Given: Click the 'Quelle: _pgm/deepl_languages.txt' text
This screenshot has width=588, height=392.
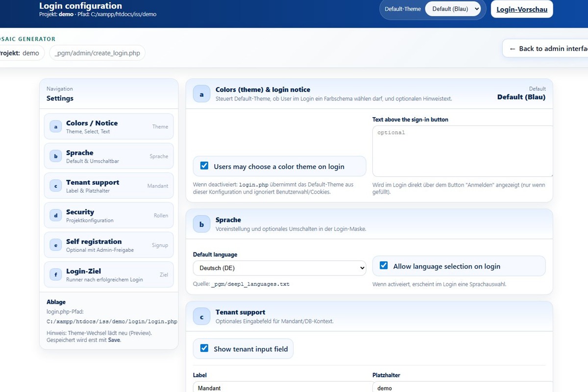Looking at the screenshot, I should [x=241, y=284].
